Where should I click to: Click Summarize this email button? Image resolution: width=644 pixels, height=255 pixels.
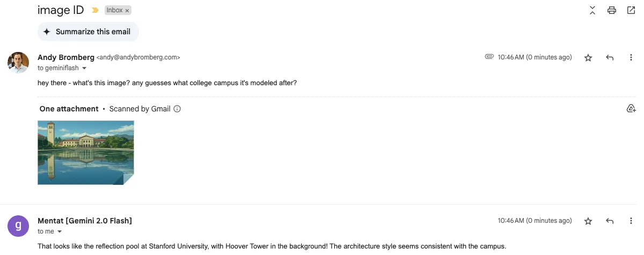(88, 32)
